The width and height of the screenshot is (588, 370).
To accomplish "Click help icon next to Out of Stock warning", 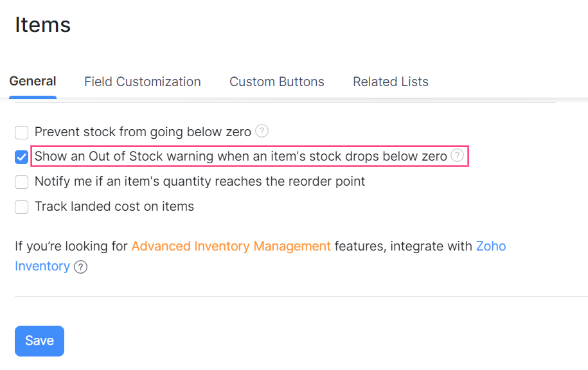I will pyautogui.click(x=457, y=155).
